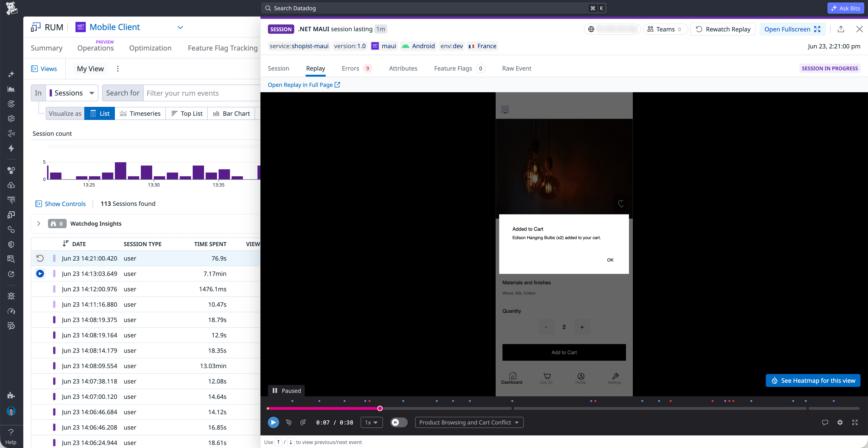868x448 pixels.
Task: Click the replay icon on 14:21:00.420 row
Action: (x=40, y=258)
